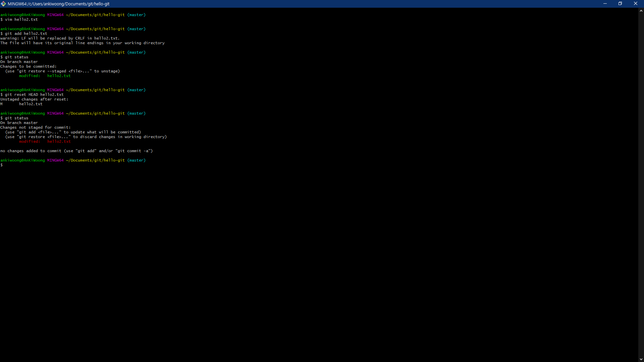Click the 'git add hello2.txt' command
This screenshot has width=644, height=362.
tap(26, 34)
